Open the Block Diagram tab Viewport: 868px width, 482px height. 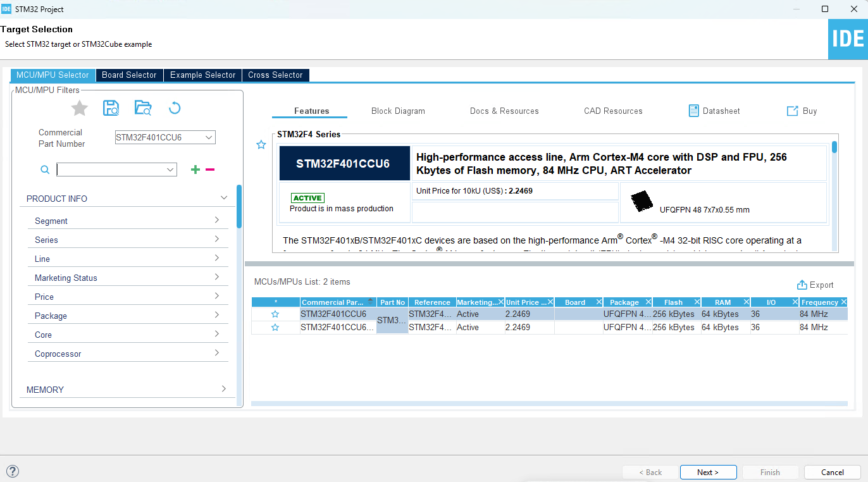tap(398, 111)
